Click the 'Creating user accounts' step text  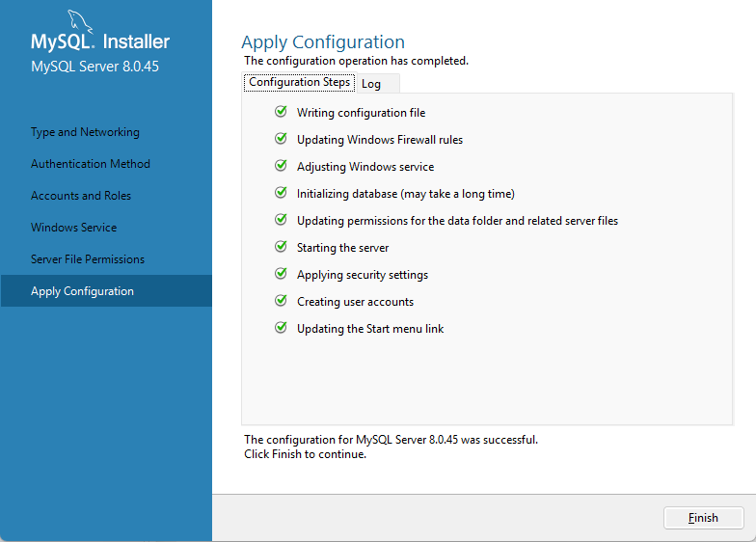coord(355,302)
